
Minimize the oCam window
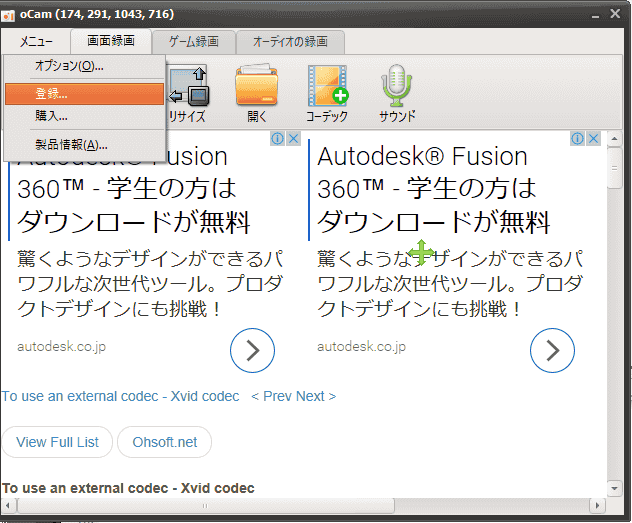595,15
